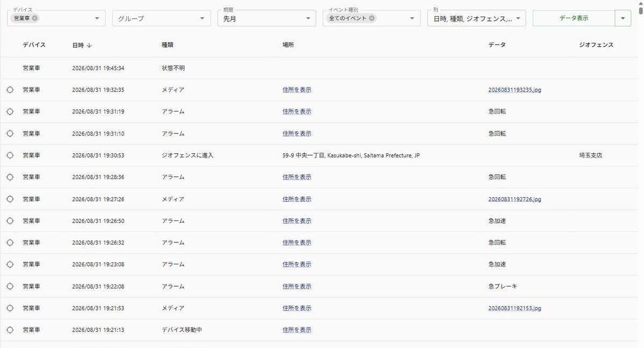Show address for 19:27:26 メディア row
Screen dimensions: 644x348
(x=297, y=199)
